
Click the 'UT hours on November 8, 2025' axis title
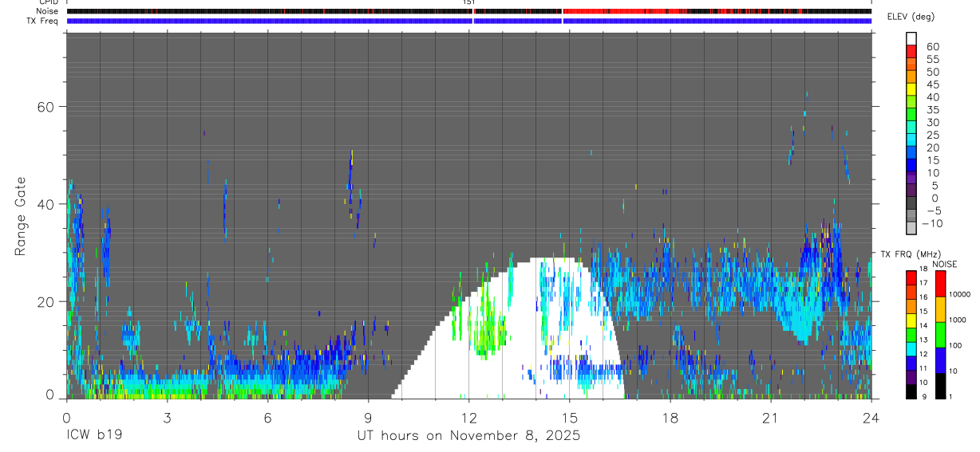pyautogui.click(x=468, y=436)
